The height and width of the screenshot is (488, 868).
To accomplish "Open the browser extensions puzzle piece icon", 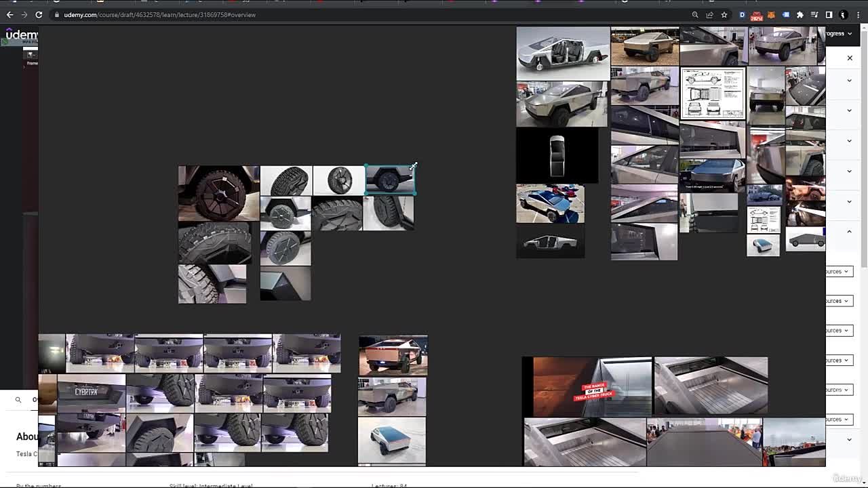I will click(x=801, y=15).
